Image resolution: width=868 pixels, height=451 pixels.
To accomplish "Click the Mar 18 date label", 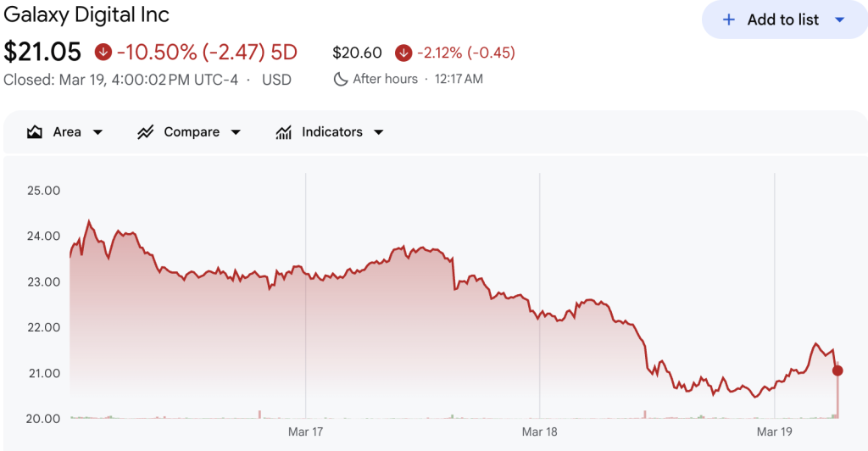I will tap(540, 432).
